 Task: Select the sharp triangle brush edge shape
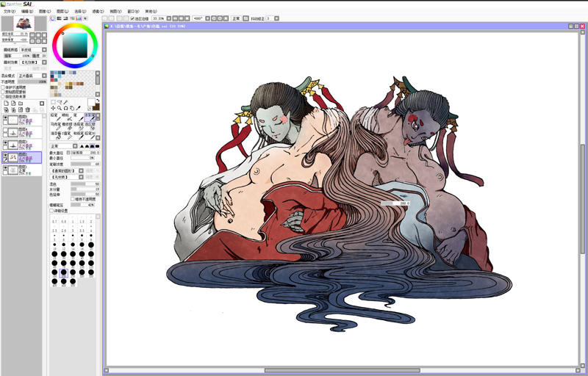tap(82, 146)
